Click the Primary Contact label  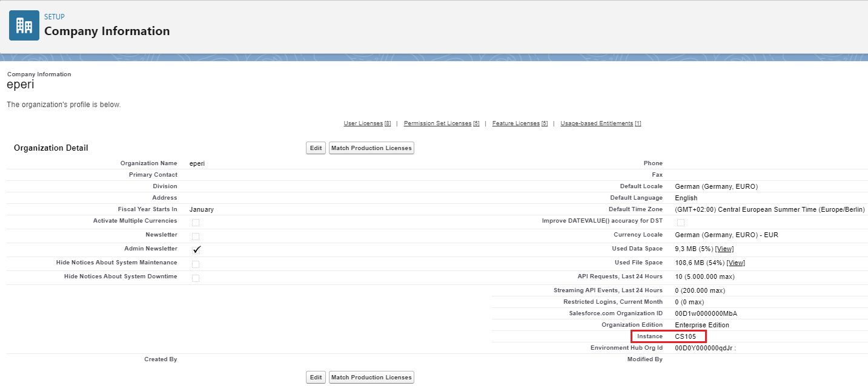tap(153, 175)
